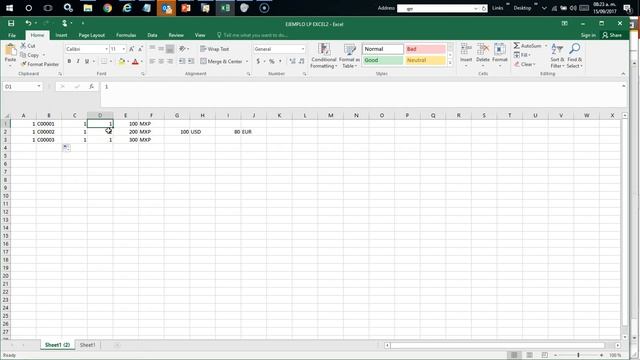Click the Cut scissors icon

tap(23, 46)
